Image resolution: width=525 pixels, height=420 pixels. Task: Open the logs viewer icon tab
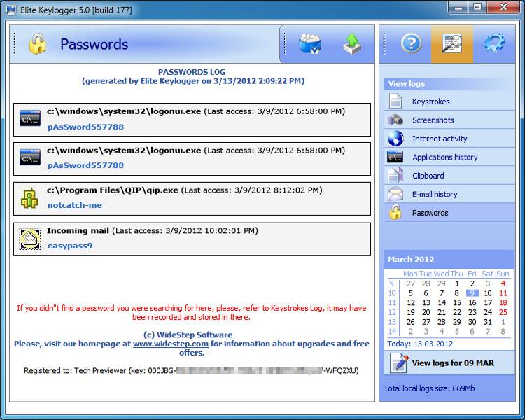tap(451, 43)
